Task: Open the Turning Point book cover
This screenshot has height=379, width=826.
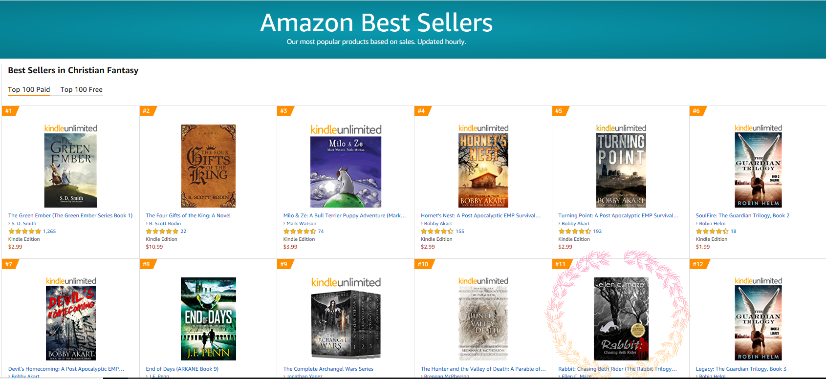Action: (x=621, y=170)
